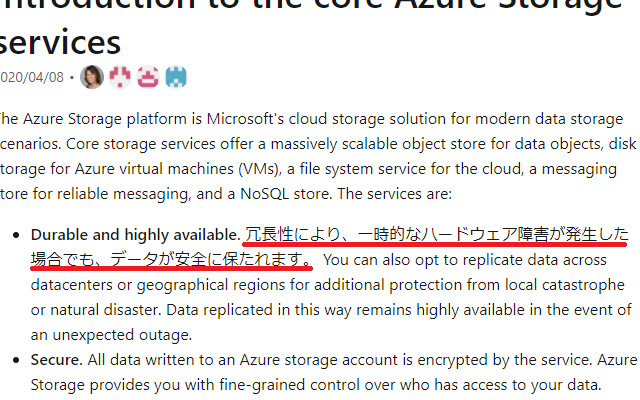Click the bold "Secure." heading text
The image size is (640, 400).
click(56, 357)
